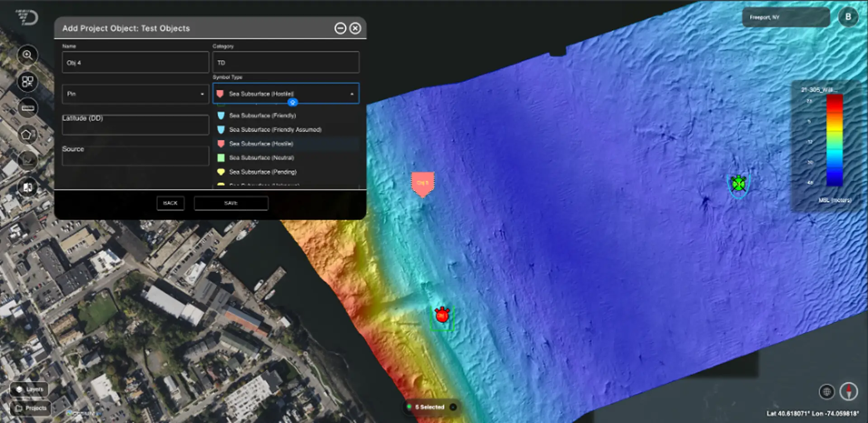868x423 pixels.
Task: Click the BACK button
Action: (170, 203)
